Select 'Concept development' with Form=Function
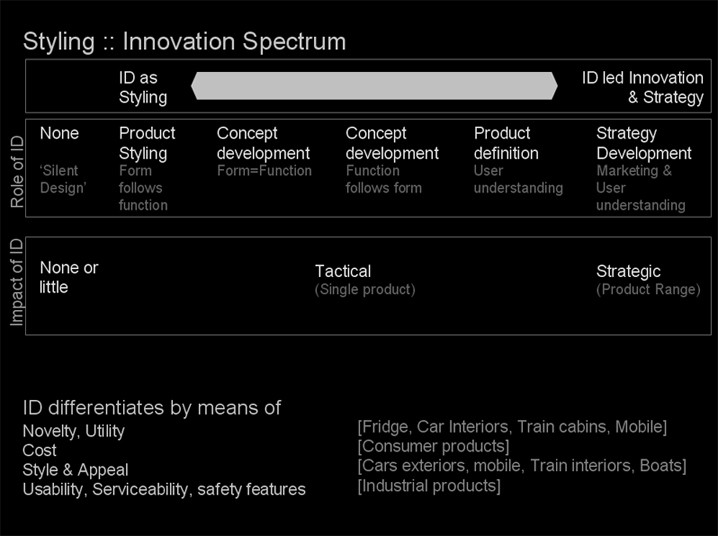 click(x=263, y=143)
